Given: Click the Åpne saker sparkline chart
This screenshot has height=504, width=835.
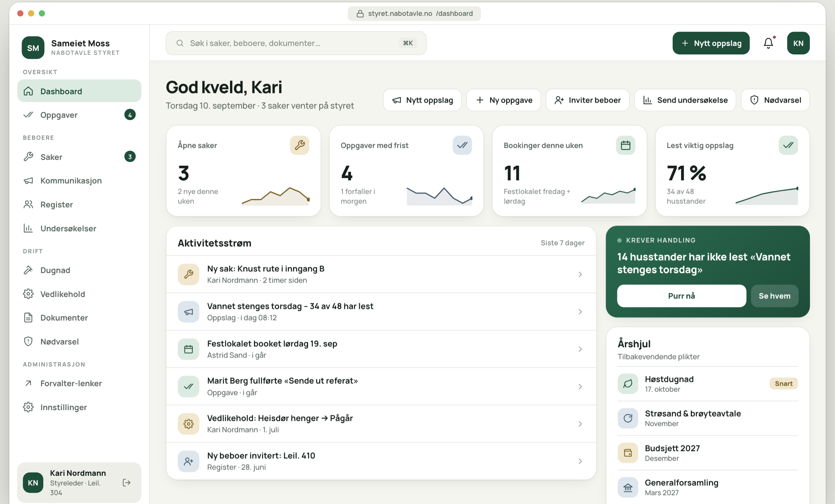Looking at the screenshot, I should tap(276, 196).
